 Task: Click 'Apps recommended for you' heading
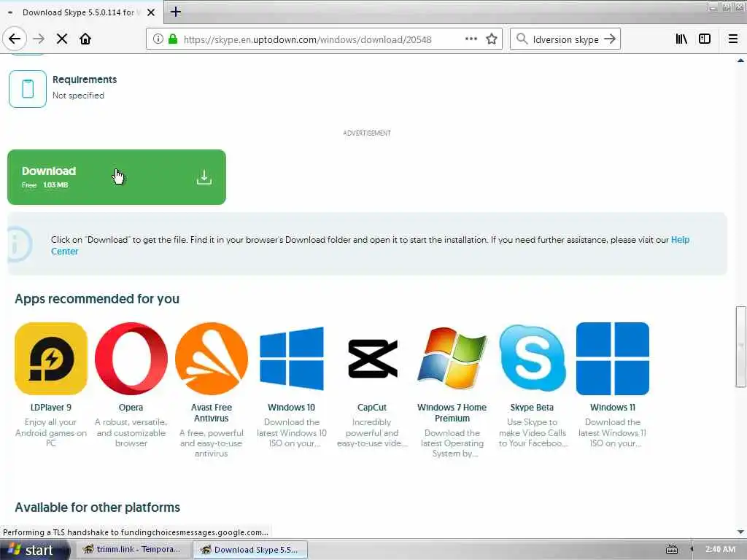coord(97,298)
